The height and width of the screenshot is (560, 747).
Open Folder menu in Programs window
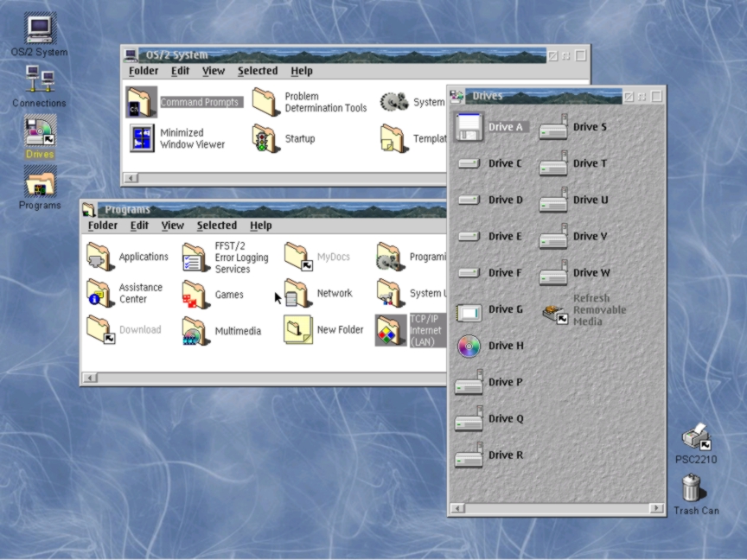pos(102,226)
